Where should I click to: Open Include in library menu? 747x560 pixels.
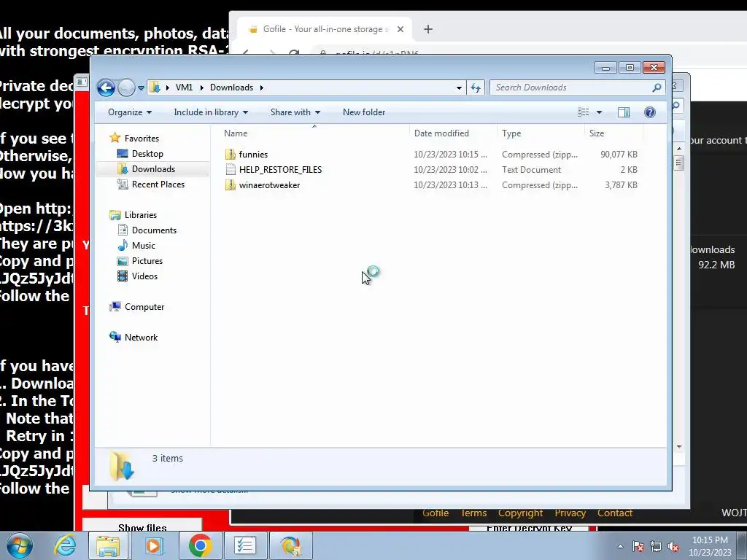[211, 112]
